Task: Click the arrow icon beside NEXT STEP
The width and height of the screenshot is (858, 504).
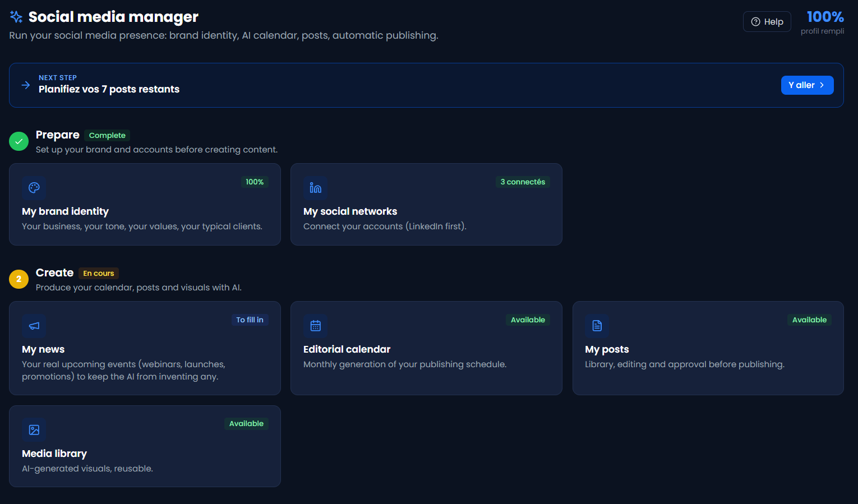Action: coord(26,85)
